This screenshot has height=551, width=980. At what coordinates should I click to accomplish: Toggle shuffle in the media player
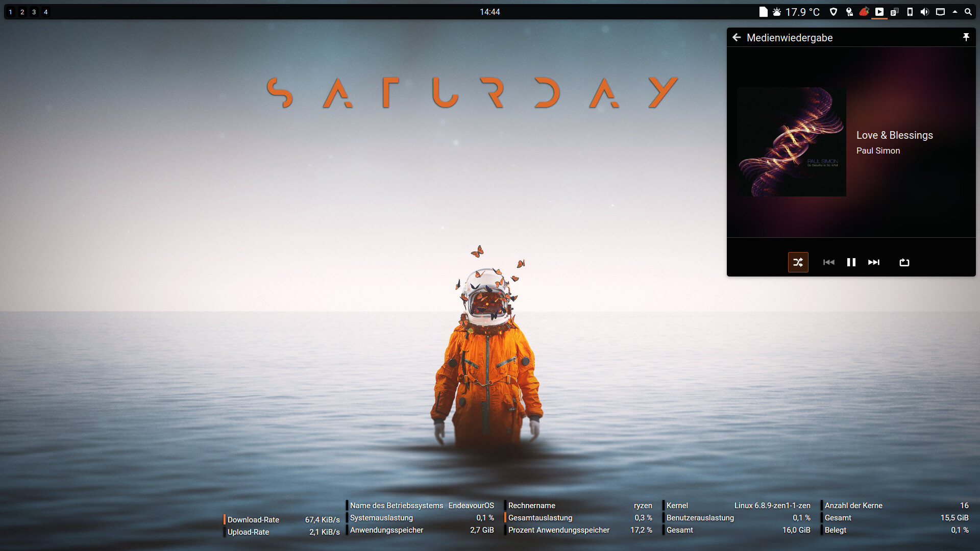(x=798, y=262)
